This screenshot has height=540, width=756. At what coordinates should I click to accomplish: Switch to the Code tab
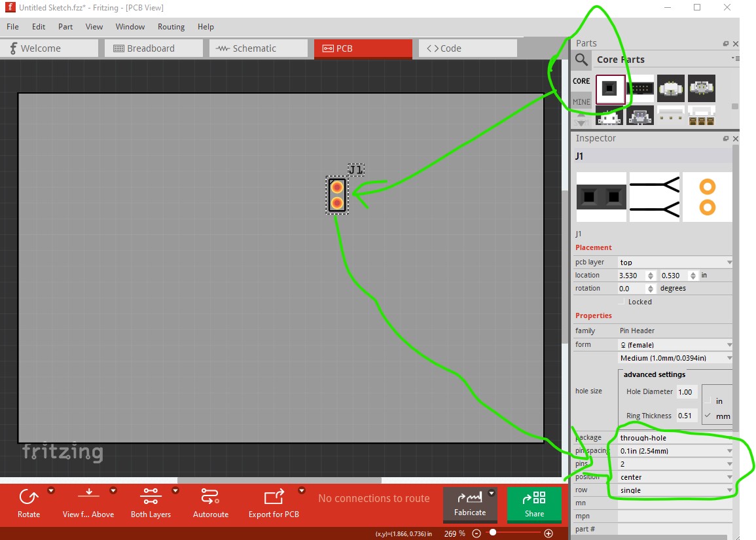(468, 48)
